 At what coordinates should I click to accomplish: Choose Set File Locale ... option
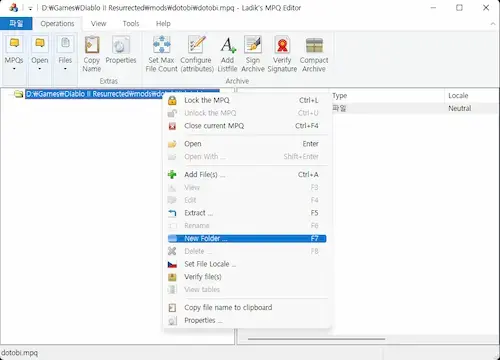[247, 264]
